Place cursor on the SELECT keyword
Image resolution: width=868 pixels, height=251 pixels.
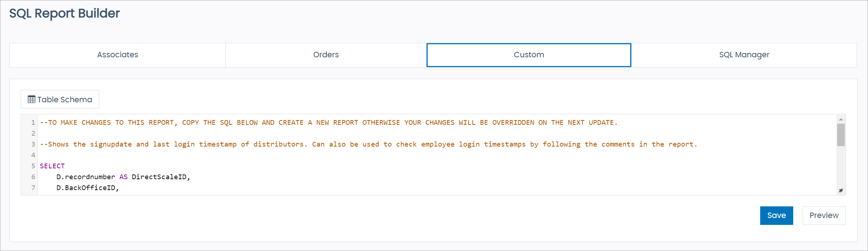pyautogui.click(x=52, y=166)
